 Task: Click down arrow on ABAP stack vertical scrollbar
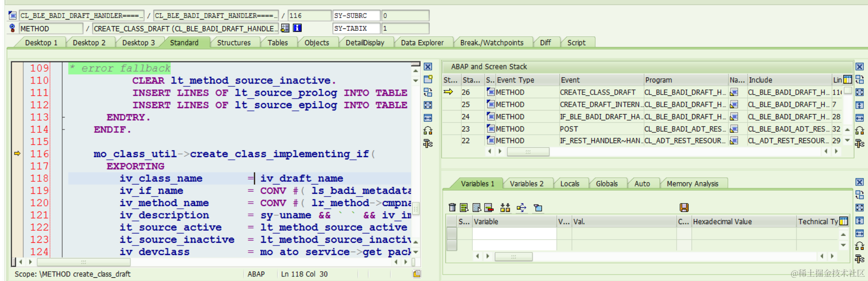click(848, 140)
